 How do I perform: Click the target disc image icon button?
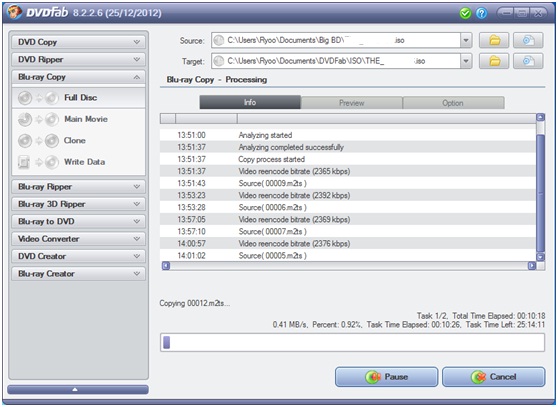(x=528, y=61)
